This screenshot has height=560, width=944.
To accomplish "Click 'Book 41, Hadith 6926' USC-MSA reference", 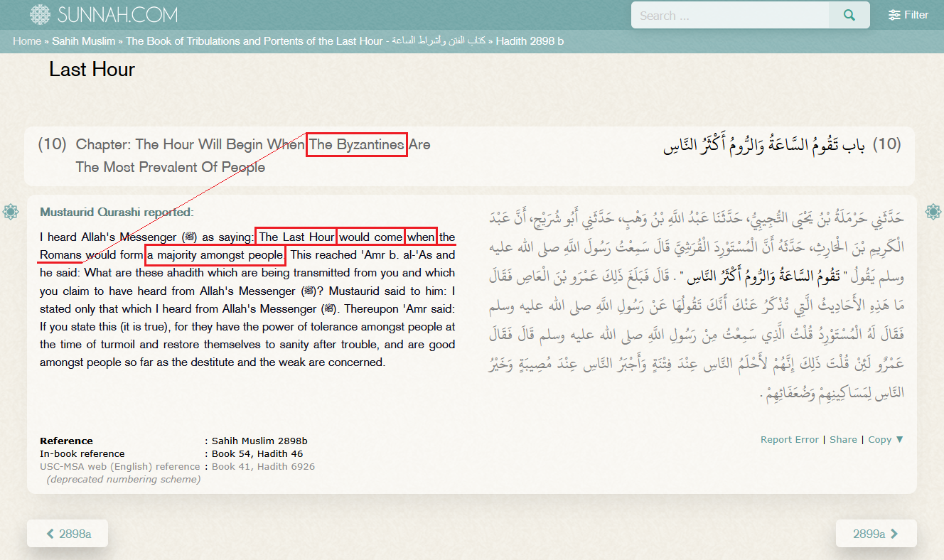I will point(263,467).
